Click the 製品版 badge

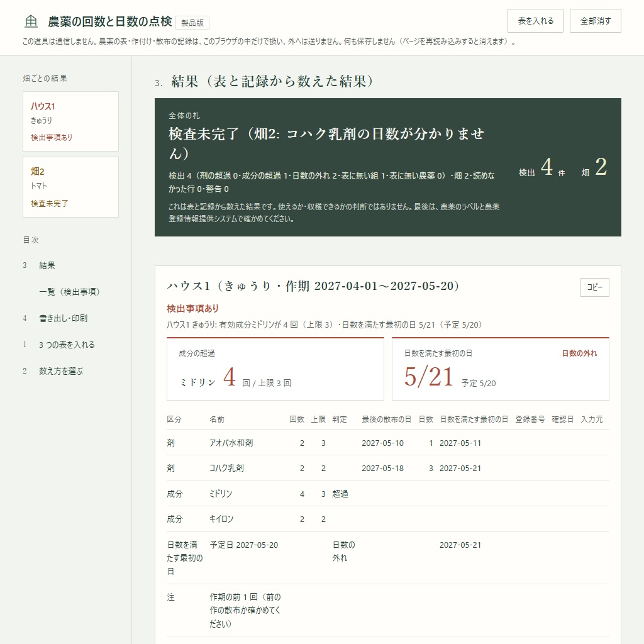point(192,23)
